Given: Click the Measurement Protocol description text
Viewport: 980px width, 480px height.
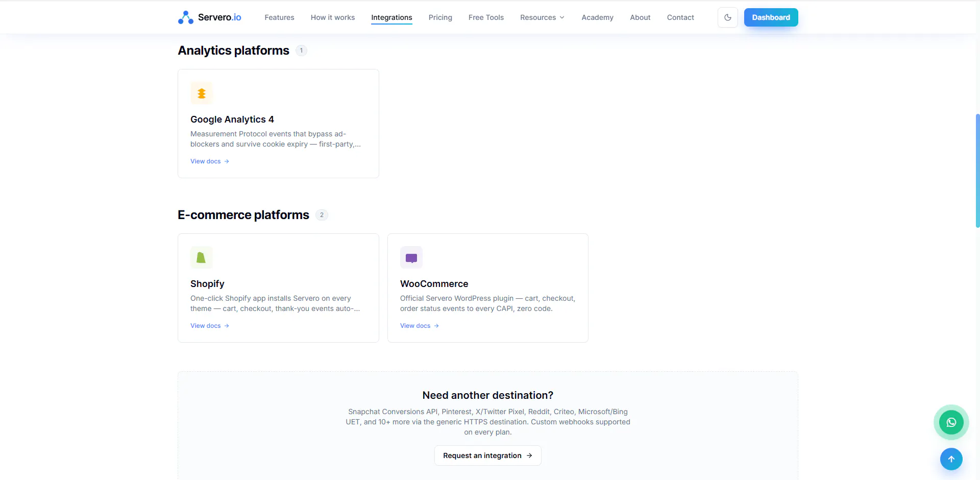Looking at the screenshot, I should pos(276,139).
